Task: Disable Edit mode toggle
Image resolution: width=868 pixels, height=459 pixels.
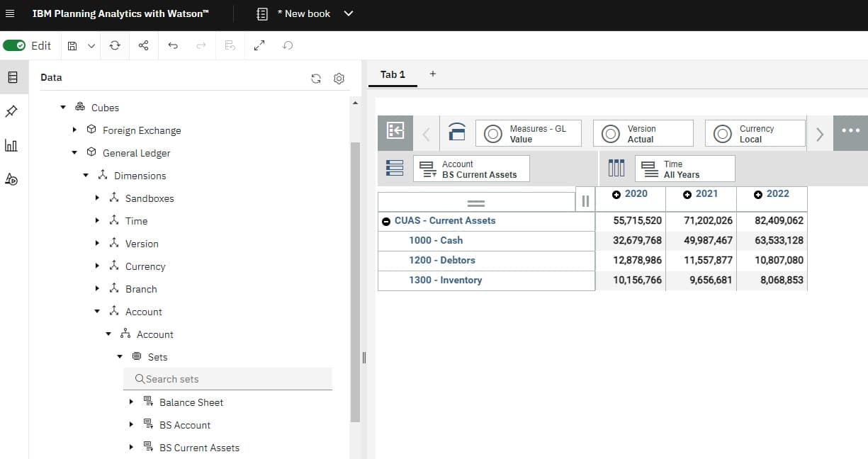Action: 16,45
